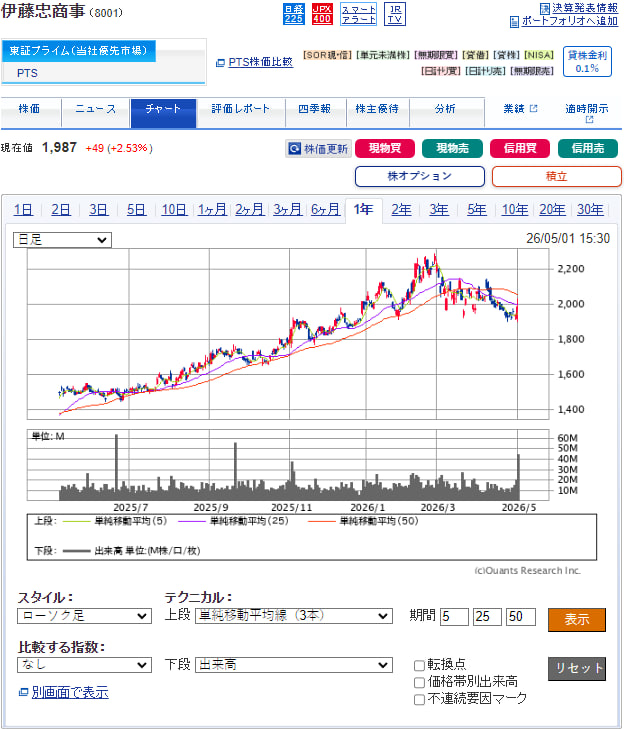
Task: Select 3ヶ月 chart period
Action: coord(287,210)
